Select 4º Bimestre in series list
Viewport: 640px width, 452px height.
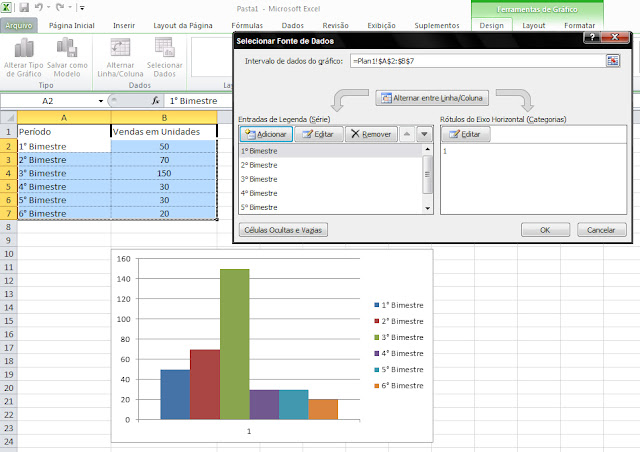(x=331, y=193)
